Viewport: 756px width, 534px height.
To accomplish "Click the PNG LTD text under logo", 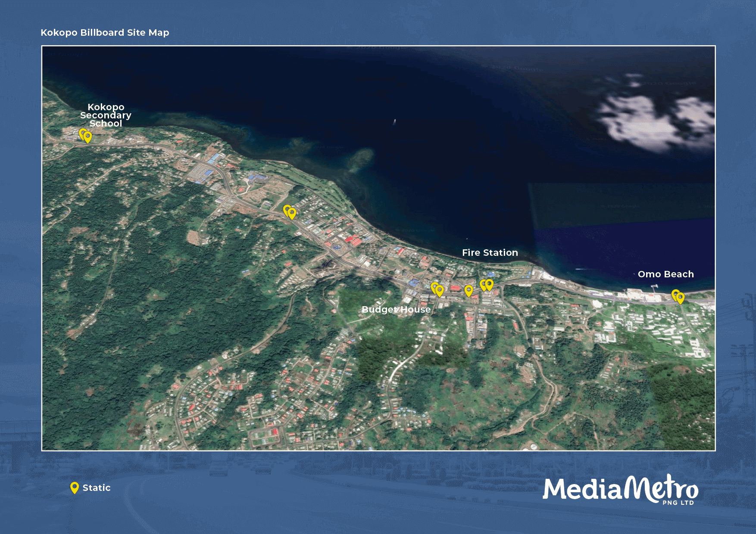I will coord(678,503).
